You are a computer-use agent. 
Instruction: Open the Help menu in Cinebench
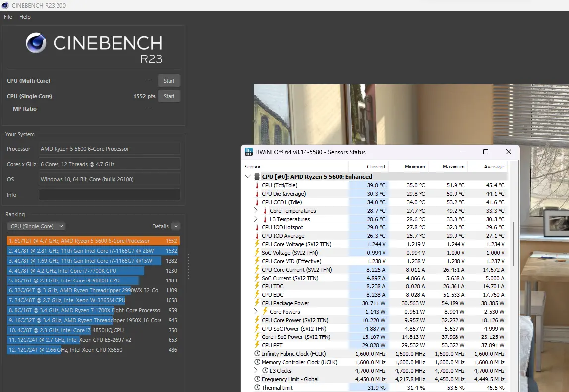(25, 17)
